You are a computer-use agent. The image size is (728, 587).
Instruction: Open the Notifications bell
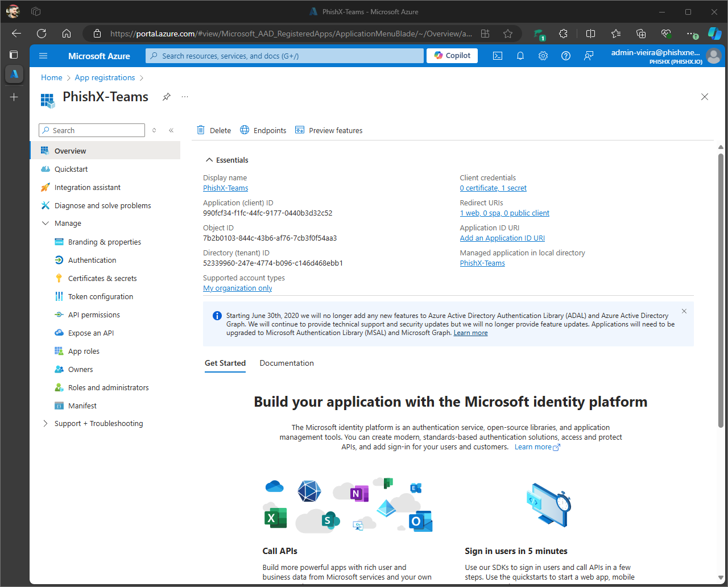(520, 56)
